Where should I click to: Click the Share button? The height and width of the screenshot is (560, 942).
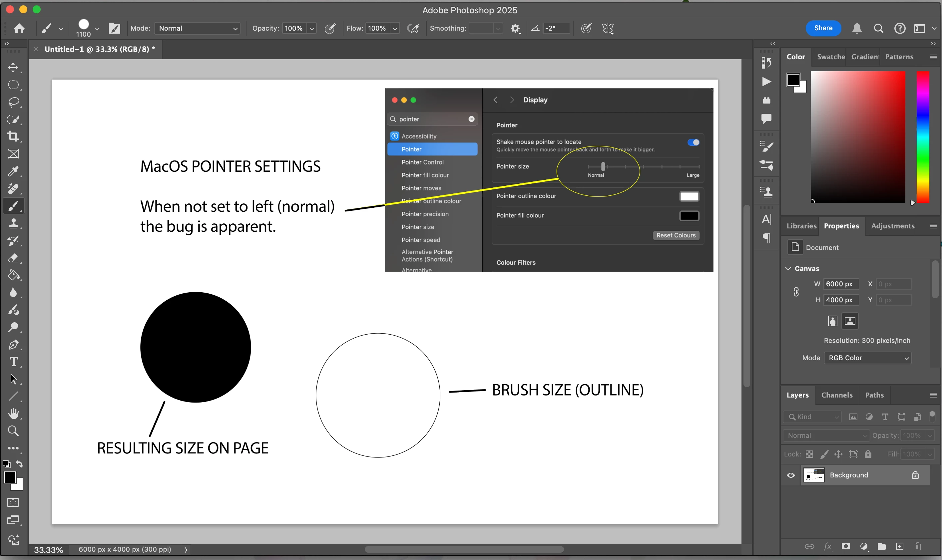823,28
